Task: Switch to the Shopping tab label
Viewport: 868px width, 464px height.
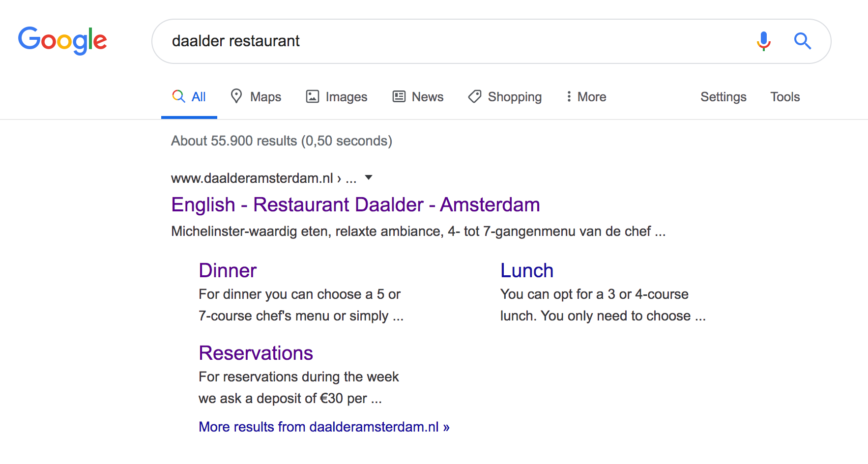Action: [x=515, y=97]
